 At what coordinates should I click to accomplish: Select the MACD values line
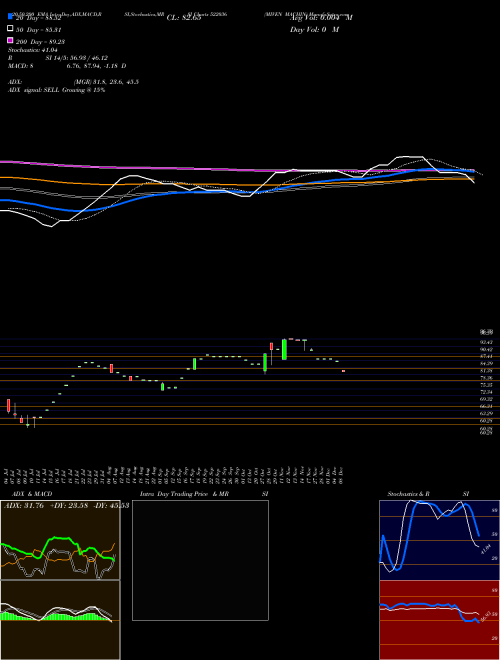(x=67, y=66)
